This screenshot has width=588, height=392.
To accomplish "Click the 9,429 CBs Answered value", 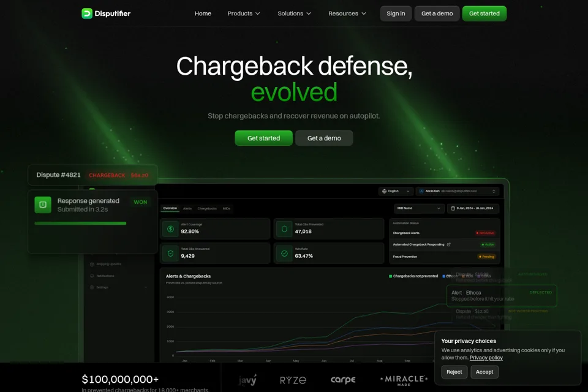I will point(188,256).
